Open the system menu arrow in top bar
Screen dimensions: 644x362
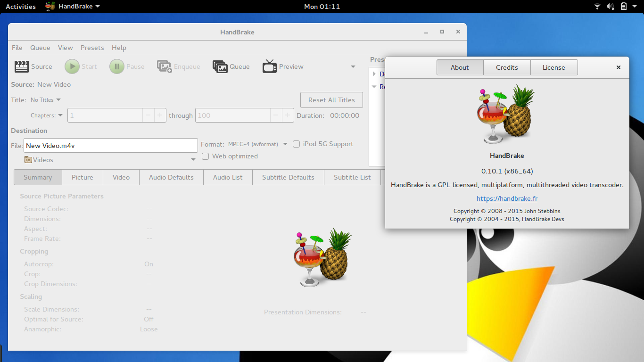click(x=635, y=7)
